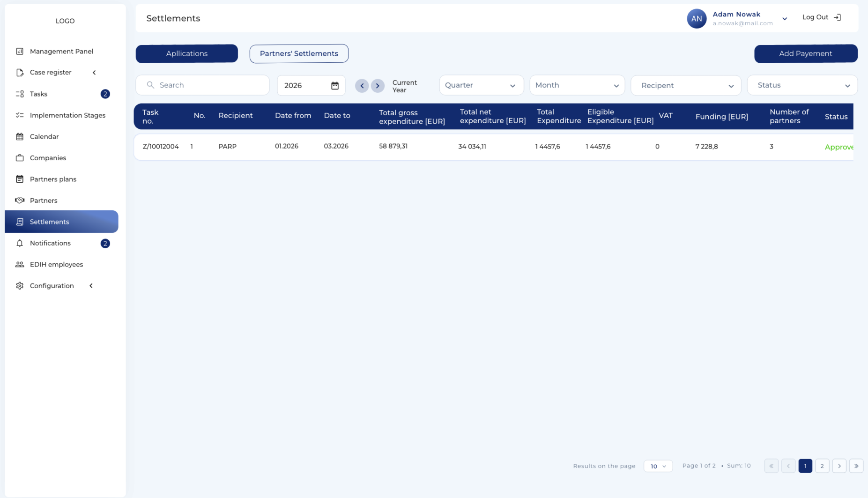
Task: Click the Calendar icon in sidebar
Action: tap(20, 137)
